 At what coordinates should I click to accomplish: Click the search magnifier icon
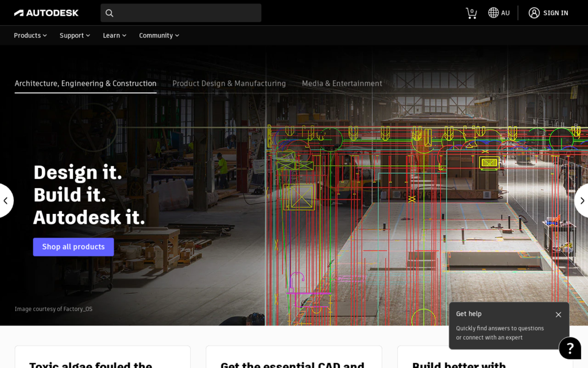point(109,13)
